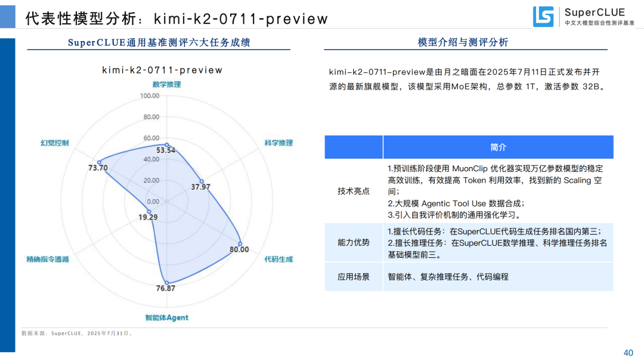This screenshot has width=644, height=361.
Task: Click the model introduction paragraph about 月之暗面
Action: tap(468, 79)
